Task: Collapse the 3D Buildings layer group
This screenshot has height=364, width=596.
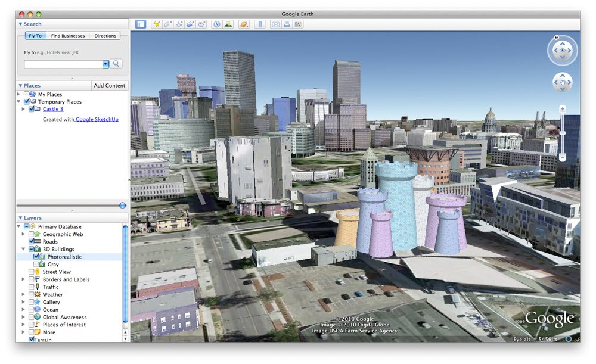Action: coord(23,249)
